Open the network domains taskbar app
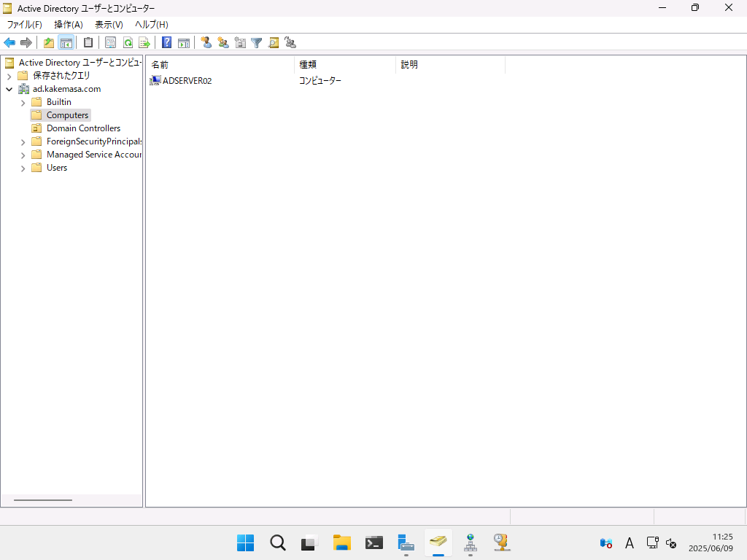The image size is (747, 560). (471, 542)
